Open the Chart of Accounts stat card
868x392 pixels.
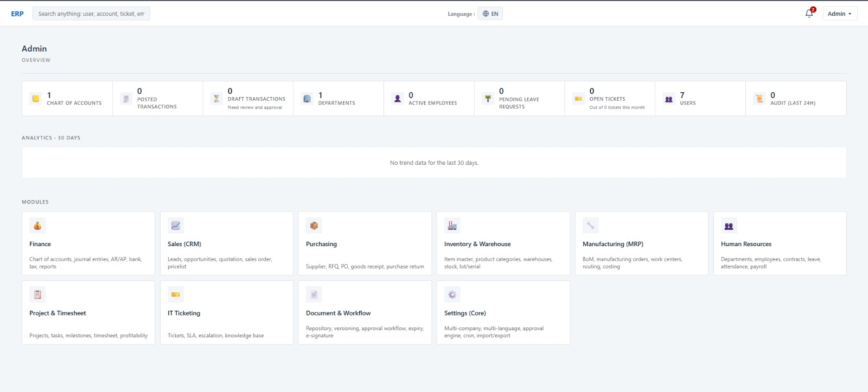[67, 99]
